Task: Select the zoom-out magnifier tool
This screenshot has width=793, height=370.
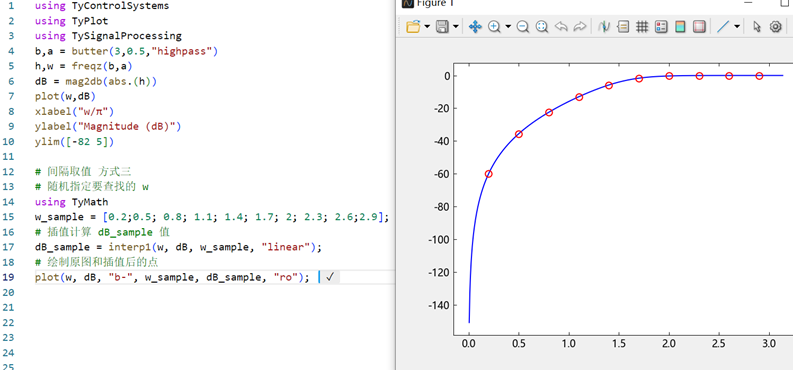Action: pyautogui.click(x=523, y=27)
